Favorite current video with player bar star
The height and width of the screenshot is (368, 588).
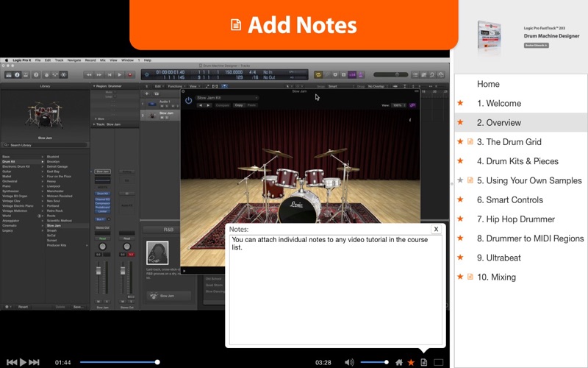[x=411, y=362]
